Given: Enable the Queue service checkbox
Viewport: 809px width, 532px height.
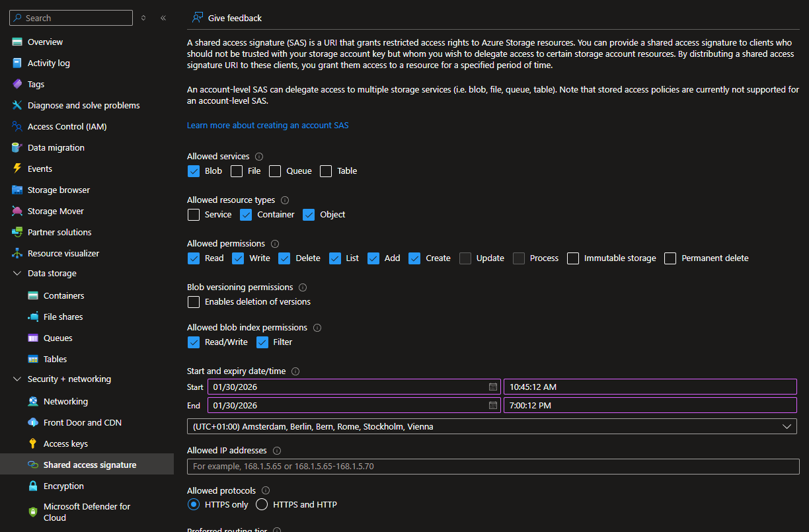Looking at the screenshot, I should [275, 171].
